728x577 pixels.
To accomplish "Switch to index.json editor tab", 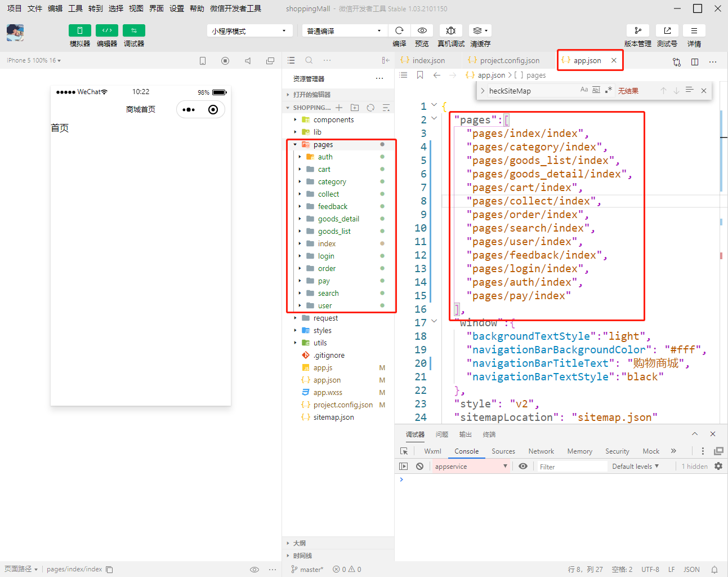I will (428, 60).
